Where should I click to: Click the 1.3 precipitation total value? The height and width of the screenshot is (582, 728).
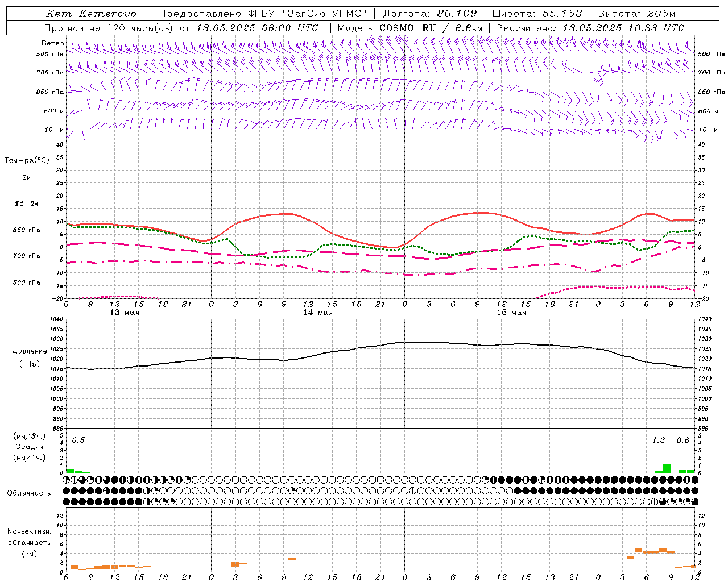click(658, 440)
